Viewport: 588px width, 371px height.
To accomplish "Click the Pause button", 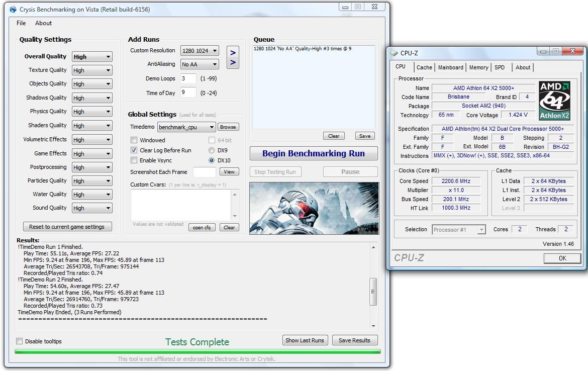I will point(350,172).
